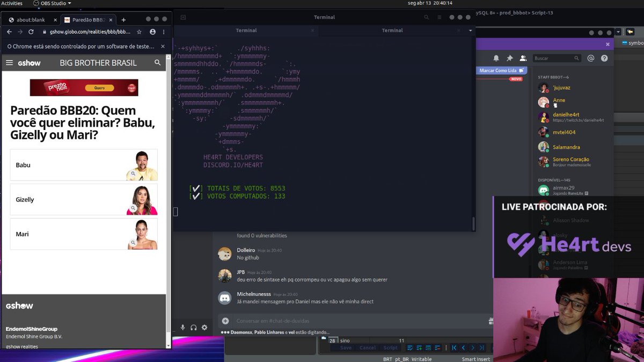Jump to first record with the arrow icon
644x362 pixels.
[455, 348]
